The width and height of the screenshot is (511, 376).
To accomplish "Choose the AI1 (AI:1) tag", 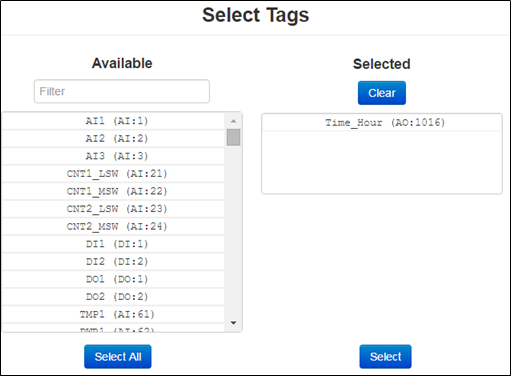I will pos(113,121).
